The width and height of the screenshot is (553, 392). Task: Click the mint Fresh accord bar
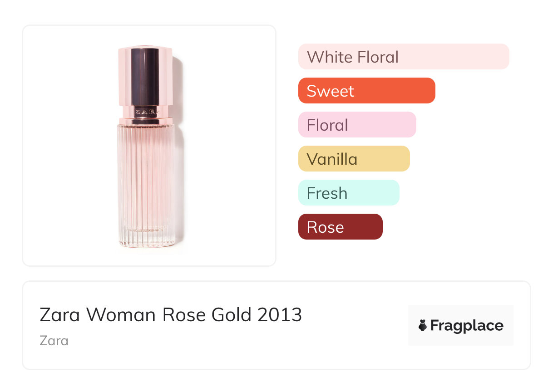(x=348, y=193)
